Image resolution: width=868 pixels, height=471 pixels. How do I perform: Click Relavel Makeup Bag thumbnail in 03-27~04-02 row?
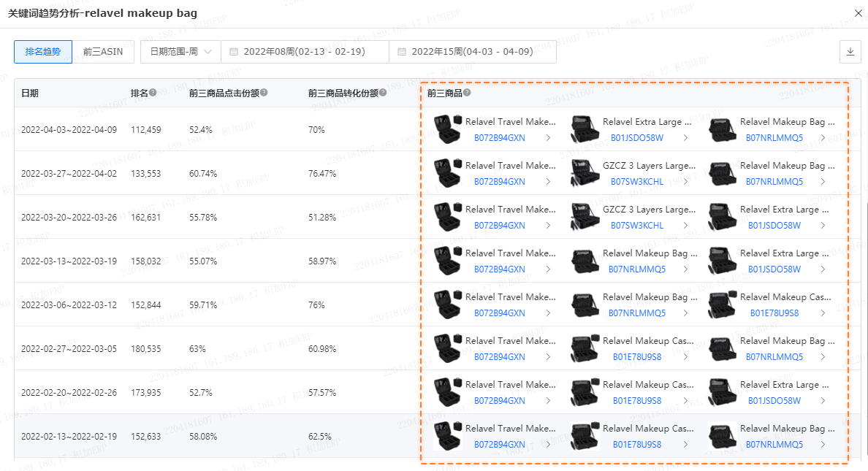click(722, 172)
